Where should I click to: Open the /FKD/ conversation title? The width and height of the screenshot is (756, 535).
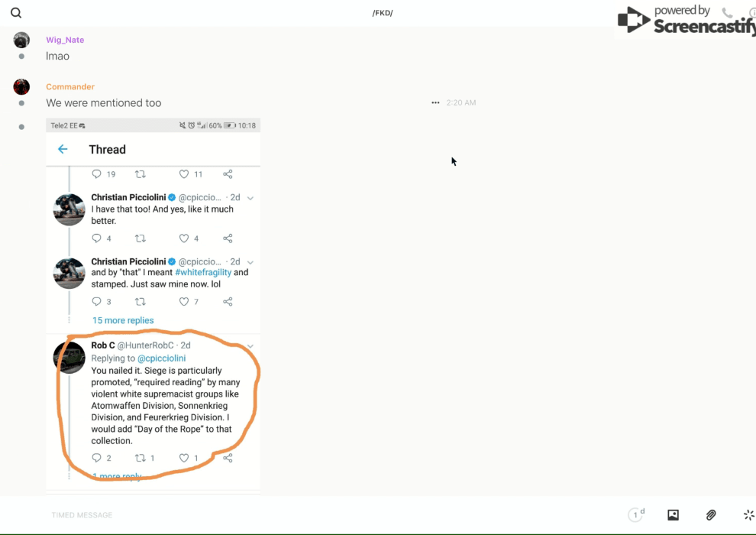(383, 13)
